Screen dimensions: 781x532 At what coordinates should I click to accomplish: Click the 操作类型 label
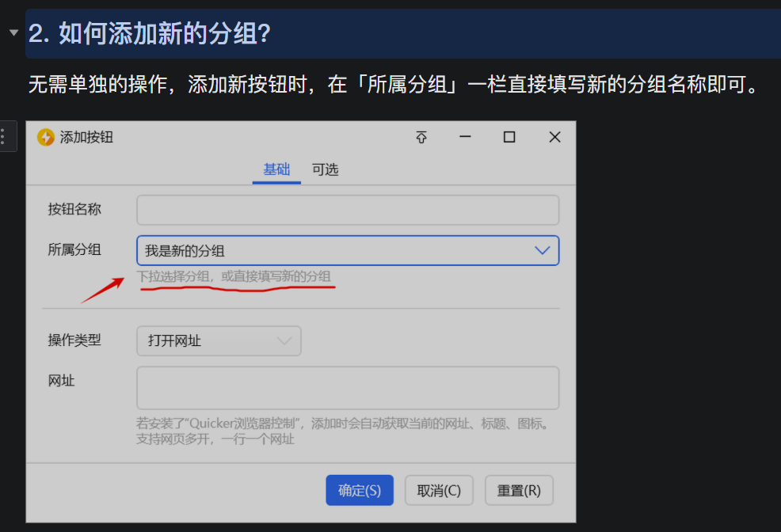[x=74, y=340]
